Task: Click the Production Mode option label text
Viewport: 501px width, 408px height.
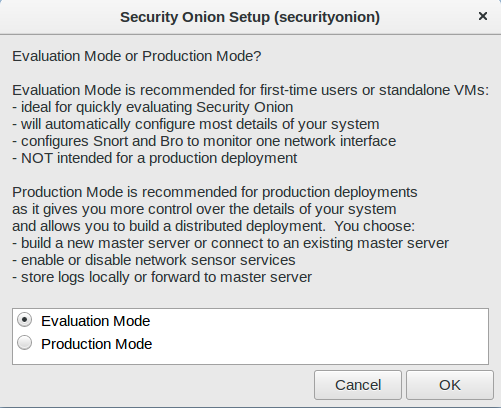Action: coord(97,344)
